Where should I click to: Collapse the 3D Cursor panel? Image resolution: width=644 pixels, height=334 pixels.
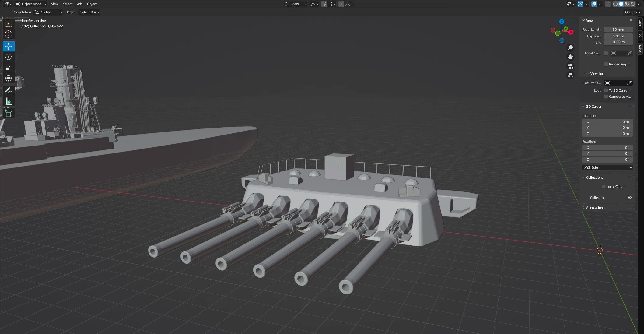pos(583,107)
